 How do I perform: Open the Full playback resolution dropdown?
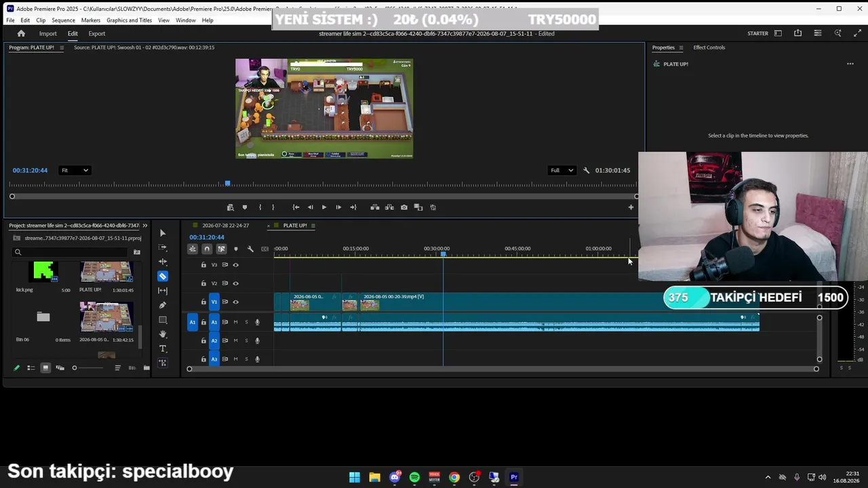pos(562,170)
